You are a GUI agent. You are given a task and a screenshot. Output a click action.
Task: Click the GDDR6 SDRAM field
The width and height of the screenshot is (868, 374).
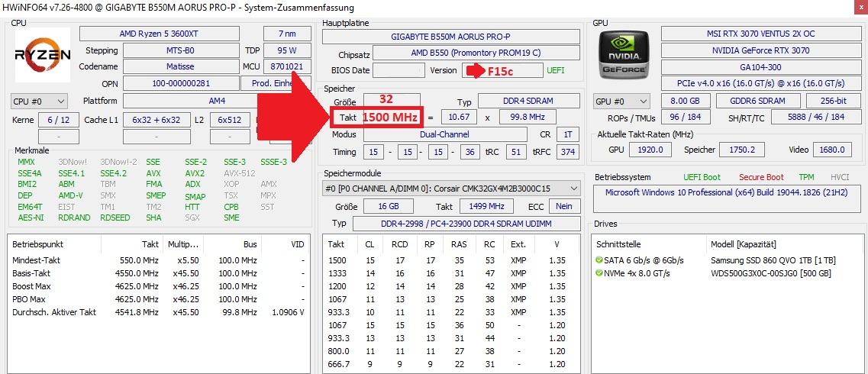coord(758,102)
